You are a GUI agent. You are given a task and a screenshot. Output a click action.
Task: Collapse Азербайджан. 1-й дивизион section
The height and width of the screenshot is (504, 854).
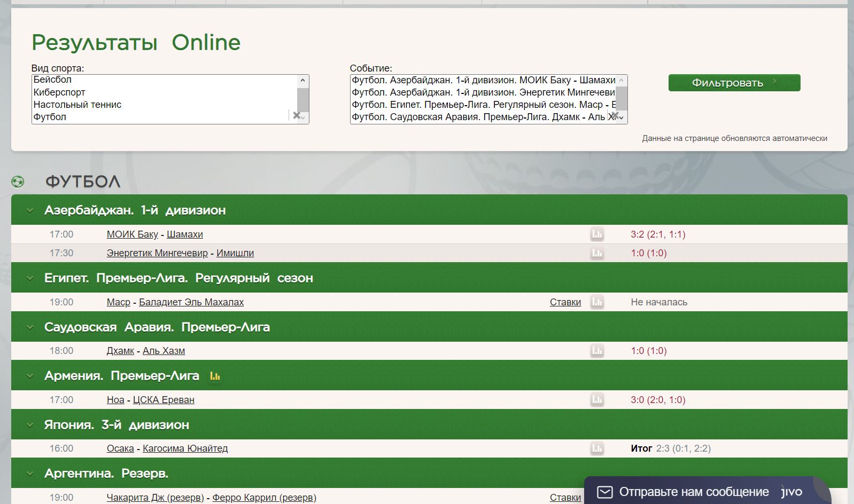[30, 210]
